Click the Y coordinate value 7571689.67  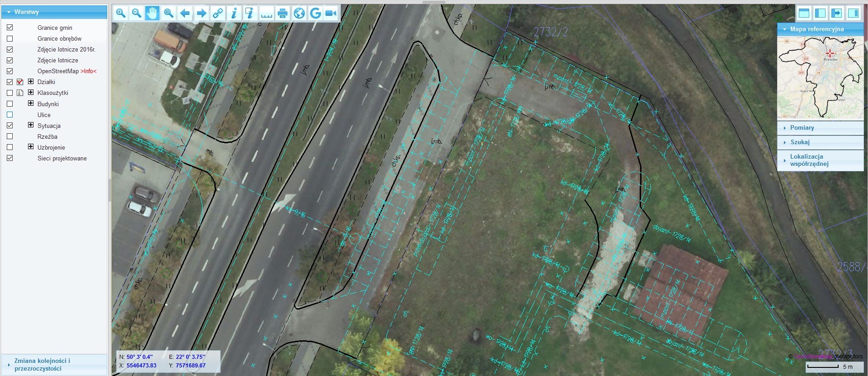tap(190, 366)
